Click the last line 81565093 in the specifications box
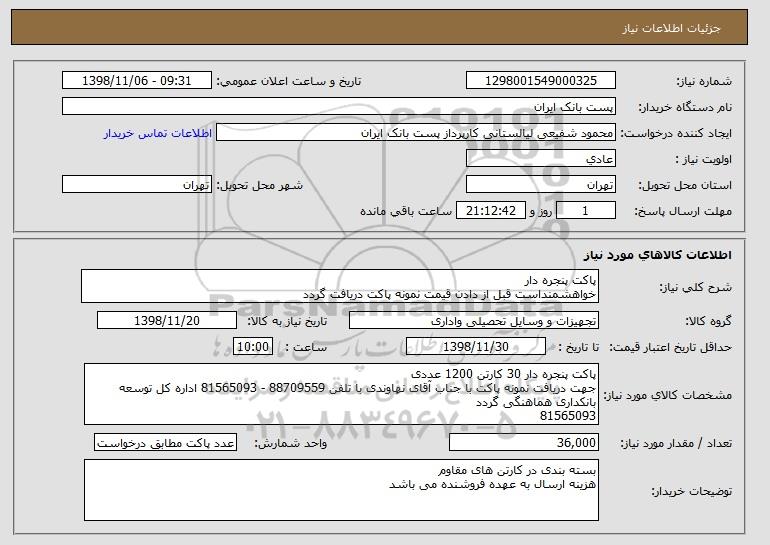Viewport: 770px width, 545px height. (x=568, y=416)
